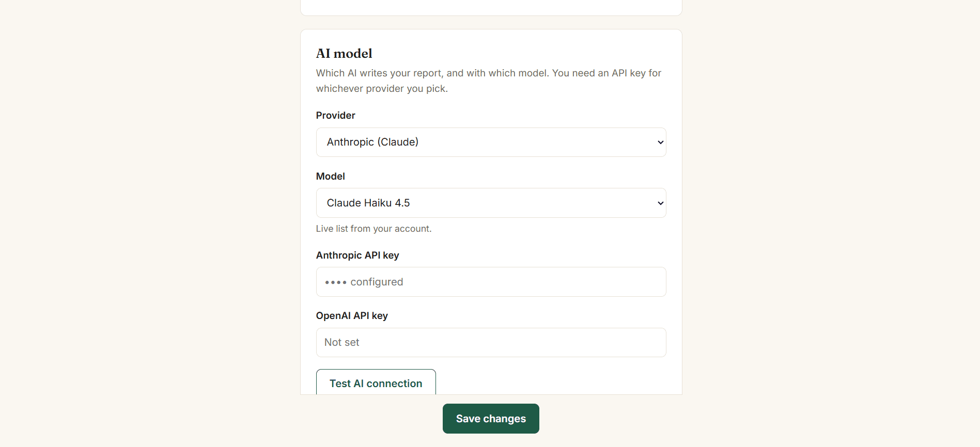Focus the OpenAI API key field

pos(491,342)
